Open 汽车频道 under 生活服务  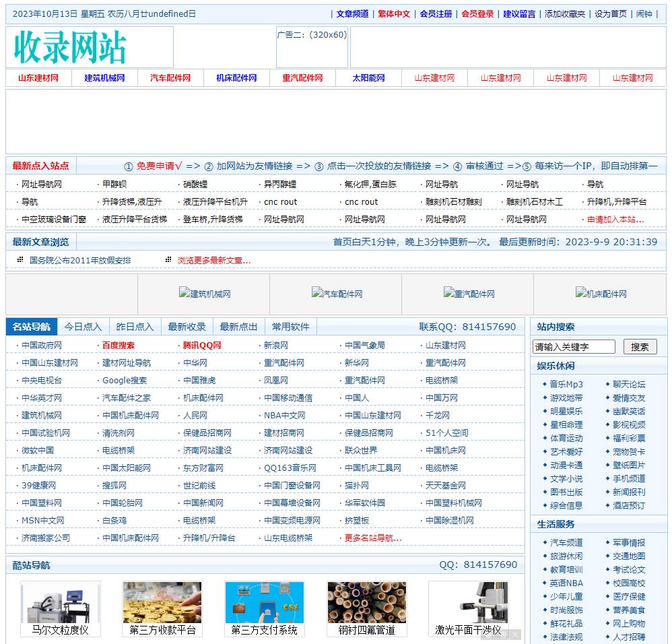(x=566, y=543)
